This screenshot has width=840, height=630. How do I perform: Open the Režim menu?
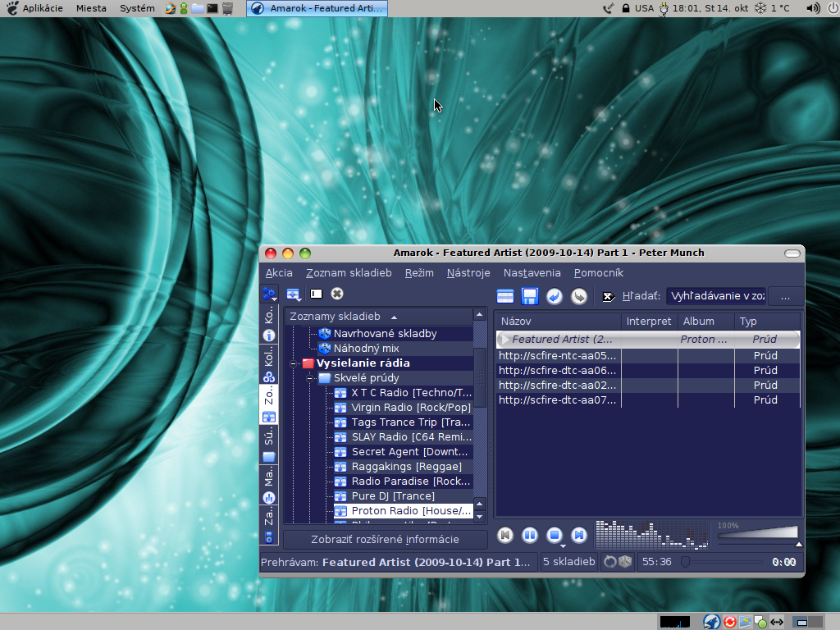pyautogui.click(x=419, y=272)
